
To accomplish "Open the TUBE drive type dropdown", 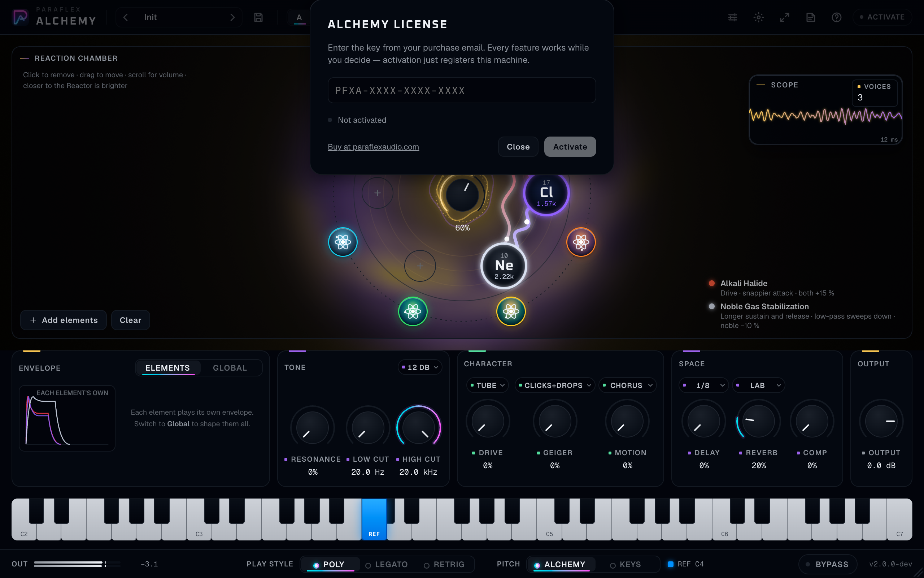I will pyautogui.click(x=487, y=385).
